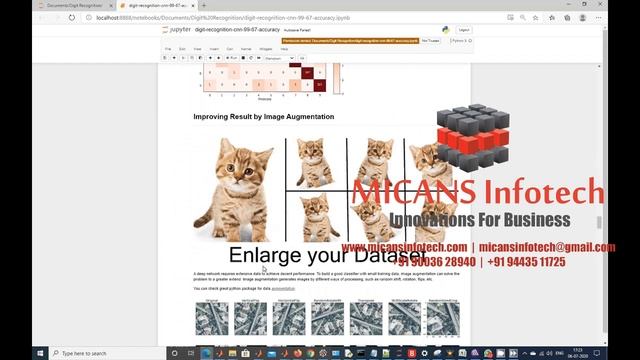640x360 pixels.
Task: Restart and run all with fast-forward icon
Action: pyautogui.click(x=259, y=58)
